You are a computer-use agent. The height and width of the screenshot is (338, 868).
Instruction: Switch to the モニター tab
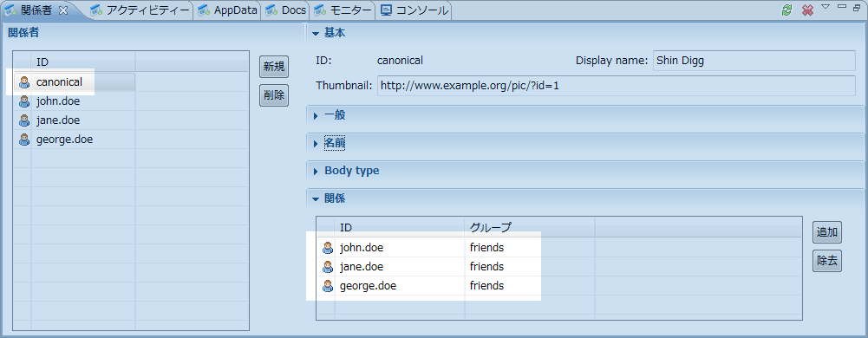click(343, 10)
